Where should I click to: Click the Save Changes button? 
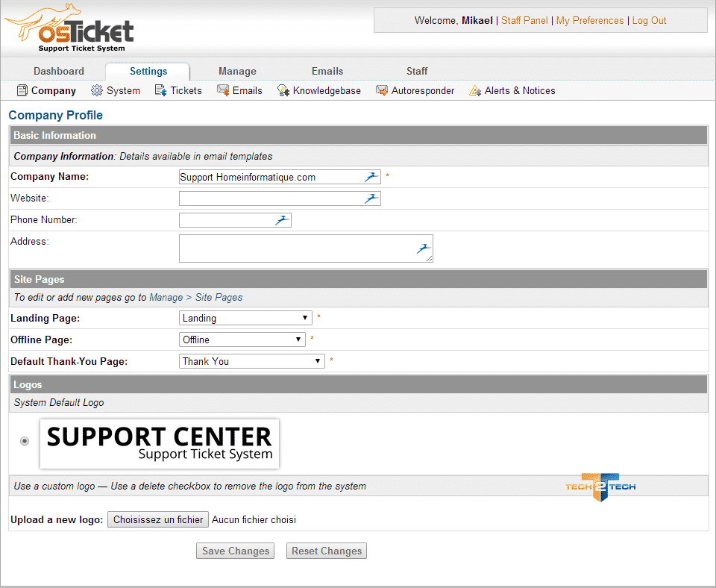(235, 551)
